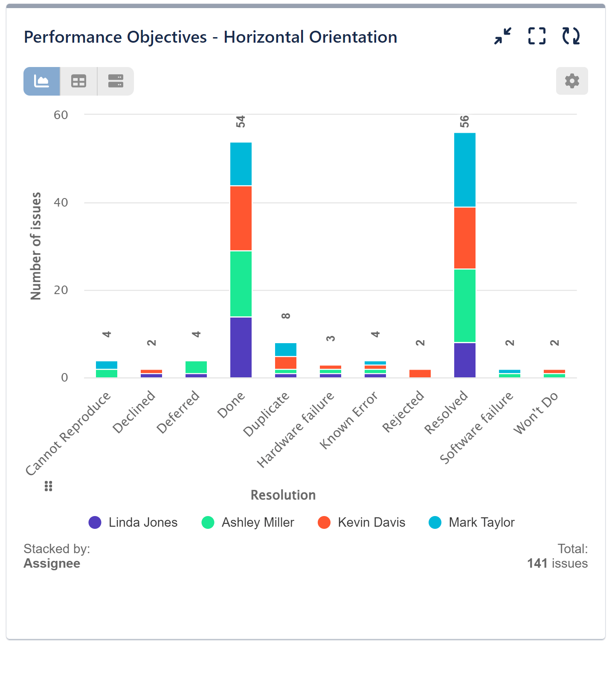
Task: Click the drag handle dots below the chart
Action: click(48, 486)
